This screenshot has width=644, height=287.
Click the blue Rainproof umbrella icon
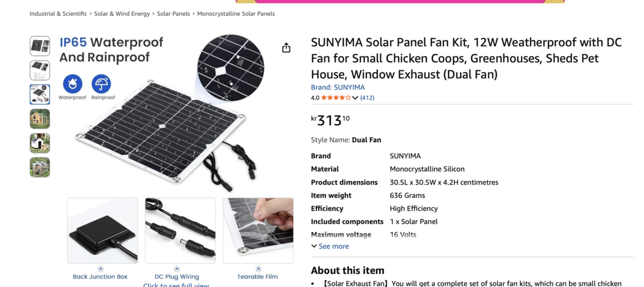[101, 84]
